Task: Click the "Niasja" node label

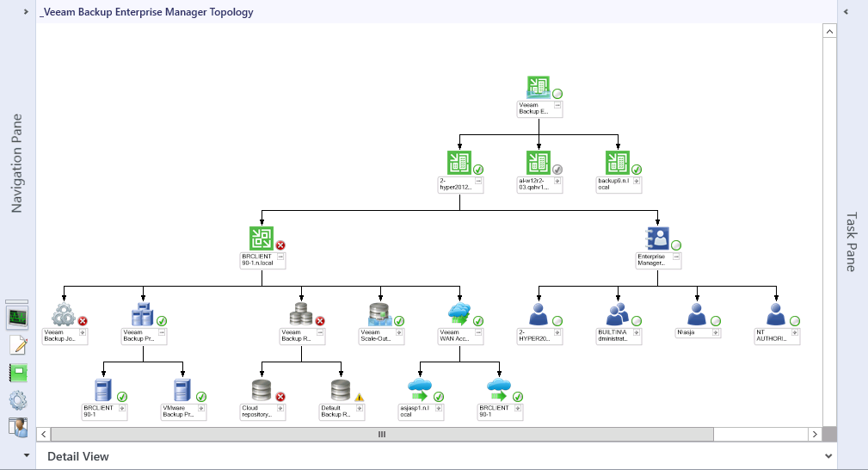Action: 686,332
